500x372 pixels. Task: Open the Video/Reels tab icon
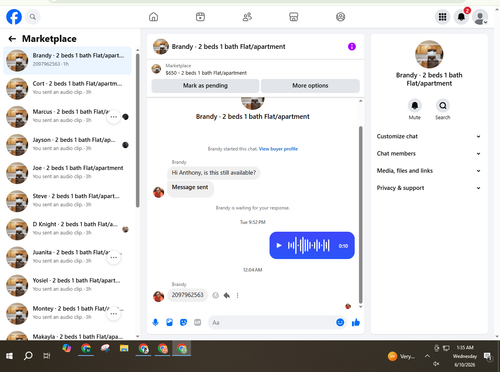[x=200, y=17]
